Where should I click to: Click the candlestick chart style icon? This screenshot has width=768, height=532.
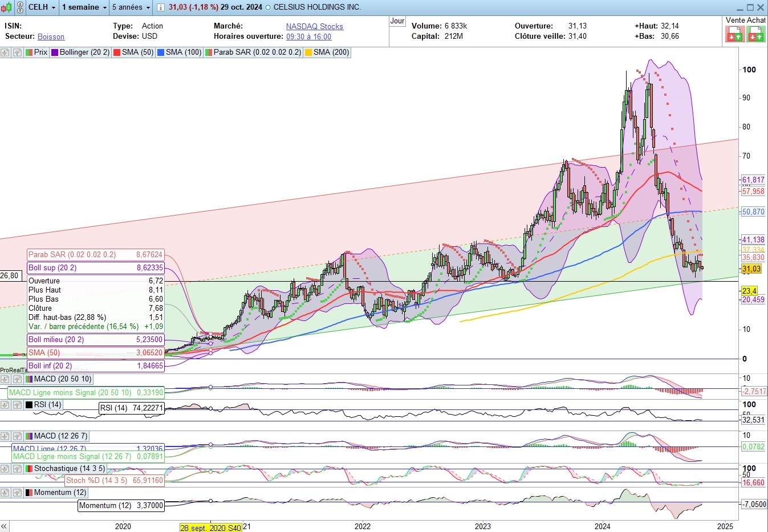click(x=6, y=7)
